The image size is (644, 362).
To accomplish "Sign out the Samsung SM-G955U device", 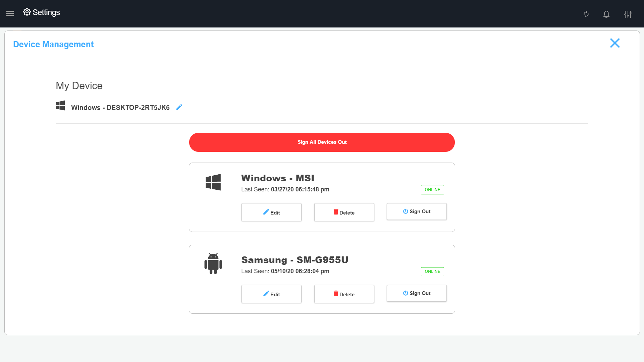I will point(416,293).
